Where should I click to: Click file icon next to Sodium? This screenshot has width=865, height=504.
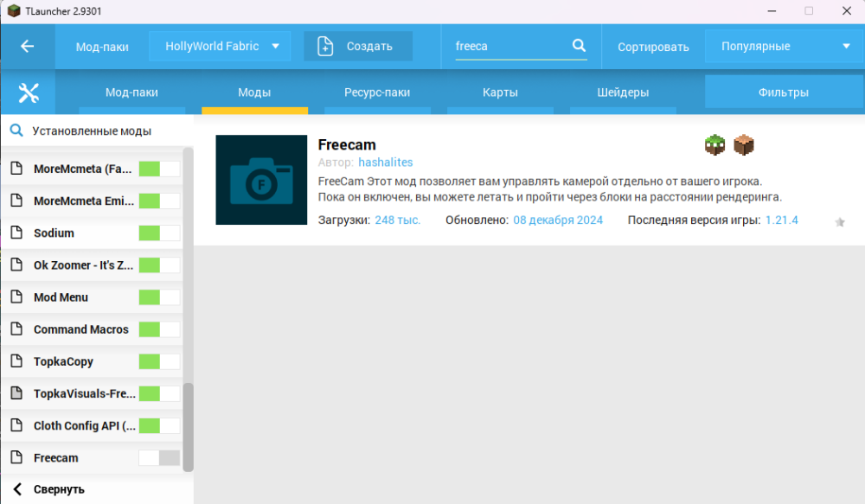tap(17, 233)
